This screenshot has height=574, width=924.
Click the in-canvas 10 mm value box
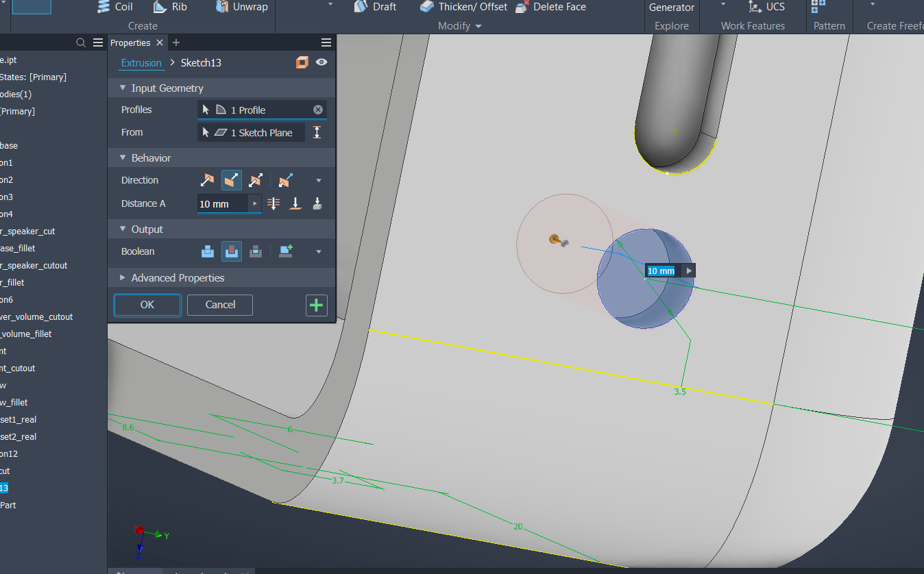661,271
